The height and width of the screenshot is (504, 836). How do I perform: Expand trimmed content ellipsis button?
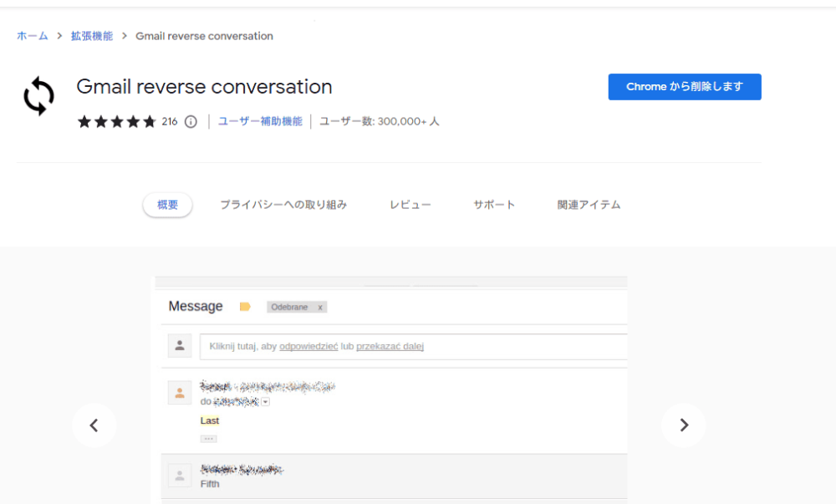pos(208,439)
